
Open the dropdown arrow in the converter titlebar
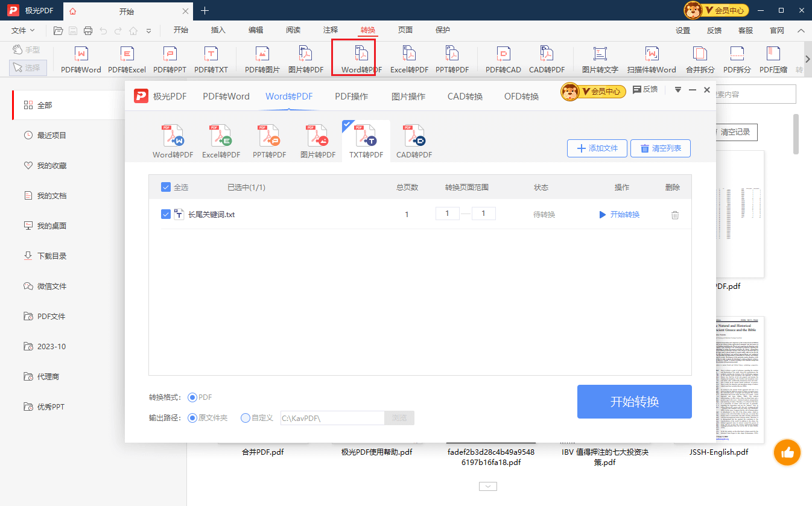[677, 89]
